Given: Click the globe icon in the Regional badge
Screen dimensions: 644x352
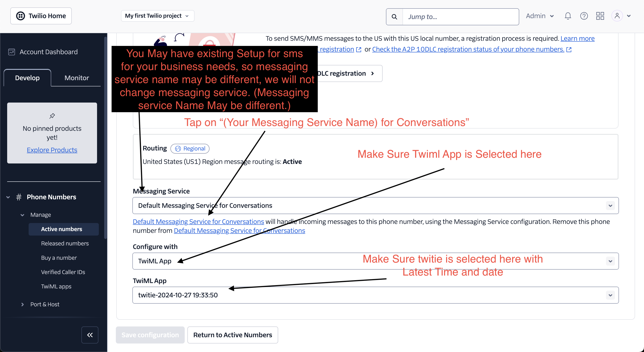Looking at the screenshot, I should (178, 149).
